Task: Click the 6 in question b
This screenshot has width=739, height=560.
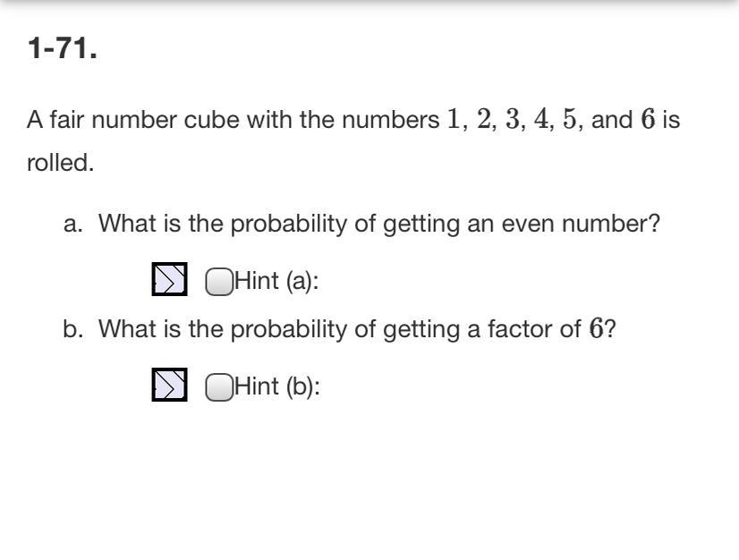Action: (596, 328)
